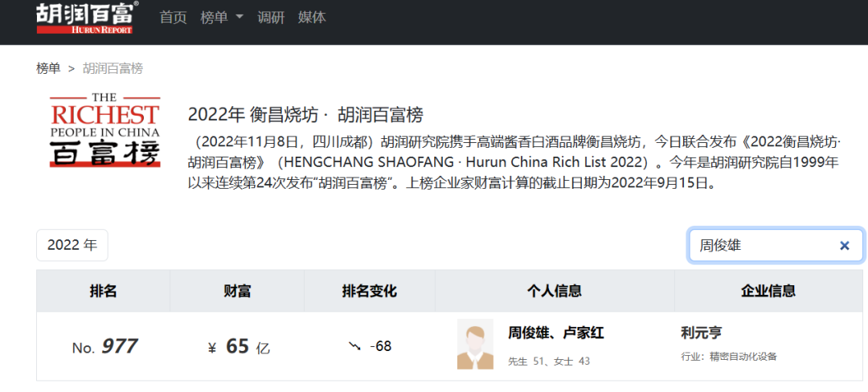Select the heading 2022年 衡昌烧坊 · 胡润百富榜
The height and width of the screenshot is (392, 868).
[305, 115]
